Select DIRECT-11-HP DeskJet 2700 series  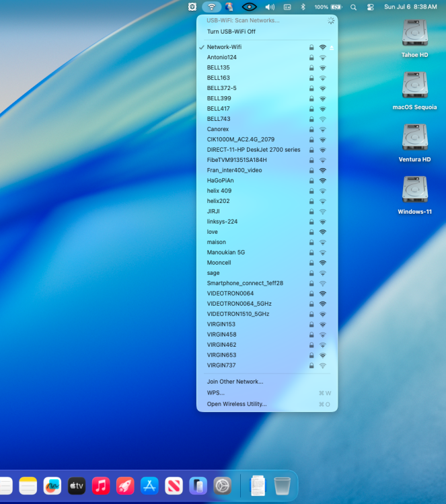[x=267, y=150]
